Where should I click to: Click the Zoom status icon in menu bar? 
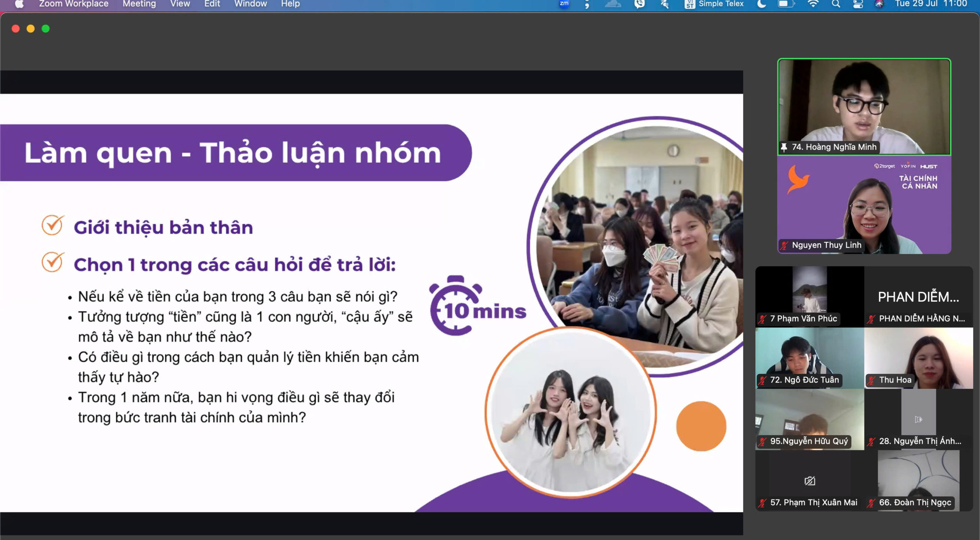tap(564, 4)
